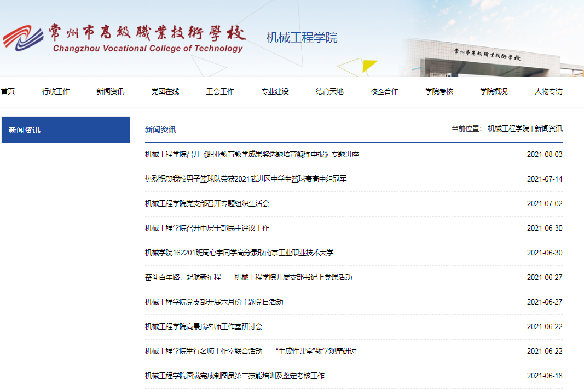Image resolution: width=584 pixels, height=392 pixels.
Task: Open the 中层干部民主评议工作 news item
Action: tap(207, 229)
